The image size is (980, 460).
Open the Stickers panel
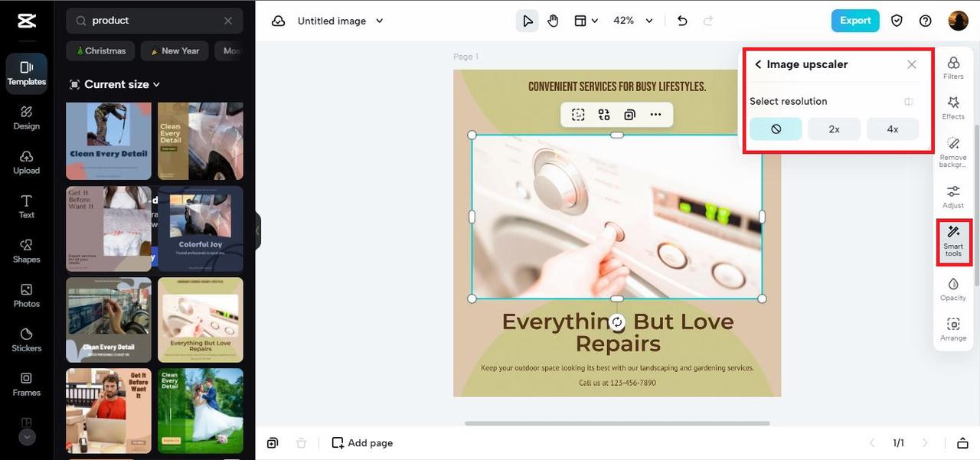pos(27,340)
